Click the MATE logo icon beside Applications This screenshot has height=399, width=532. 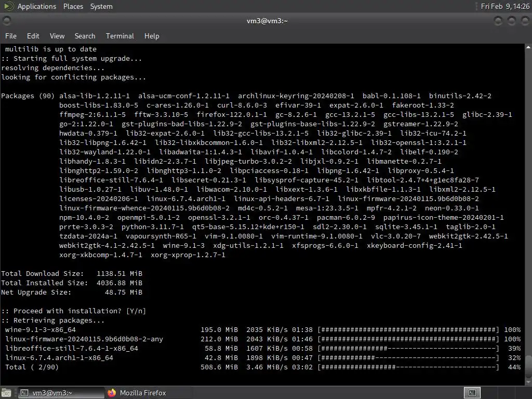(9, 6)
